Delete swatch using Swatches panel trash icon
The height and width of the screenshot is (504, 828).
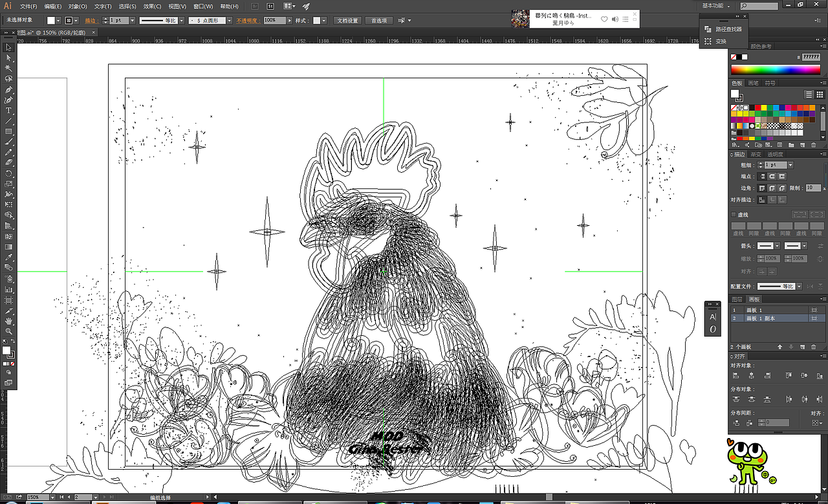tap(813, 145)
